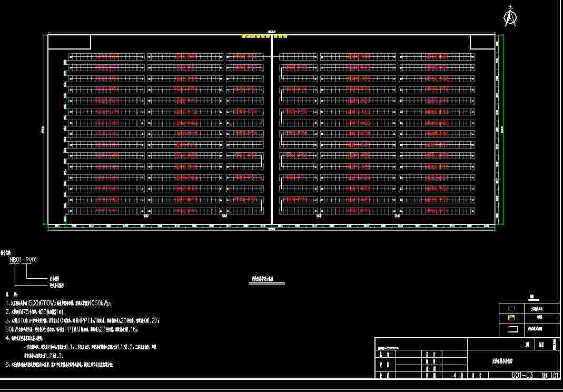Screen dimensions: 563x392
Task: Select the yellow inverter symbol in legend
Action: (x=510, y=318)
